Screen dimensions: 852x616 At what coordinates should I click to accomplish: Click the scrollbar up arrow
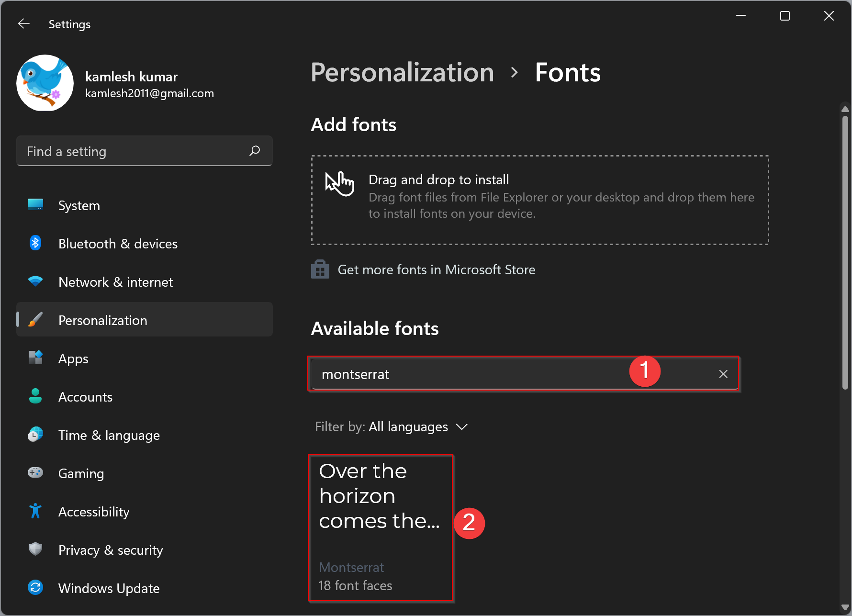pos(845,109)
